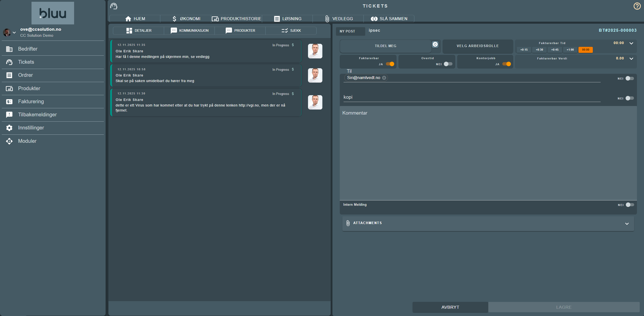Toggle the Fakturerbar switch

tap(390, 64)
